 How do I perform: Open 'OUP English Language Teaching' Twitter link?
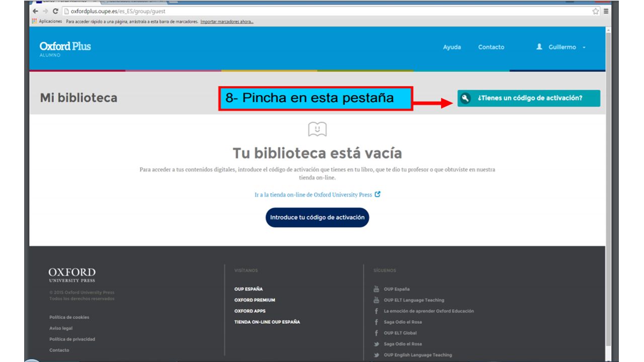418,355
